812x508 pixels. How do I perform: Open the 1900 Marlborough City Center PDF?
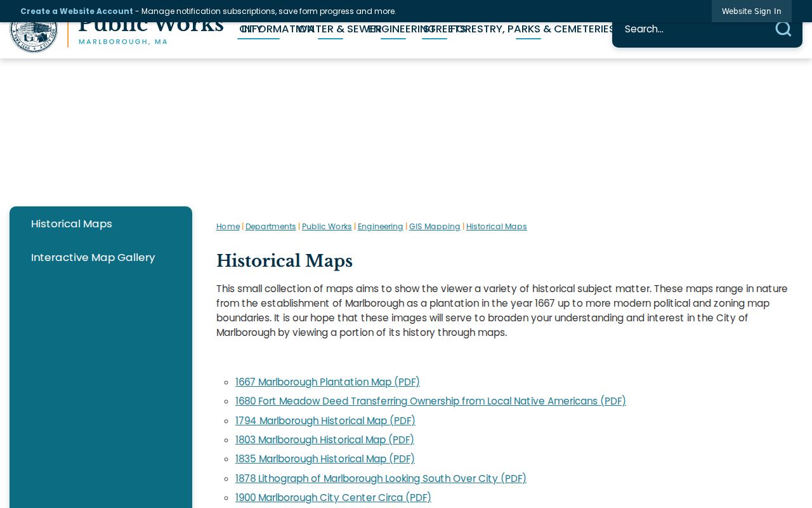pyautogui.click(x=333, y=497)
